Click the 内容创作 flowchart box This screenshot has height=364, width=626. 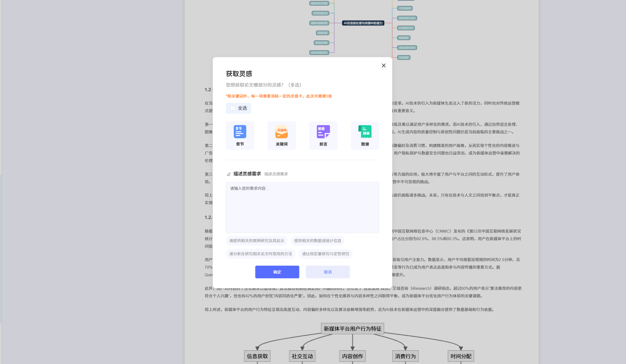pos(352,356)
